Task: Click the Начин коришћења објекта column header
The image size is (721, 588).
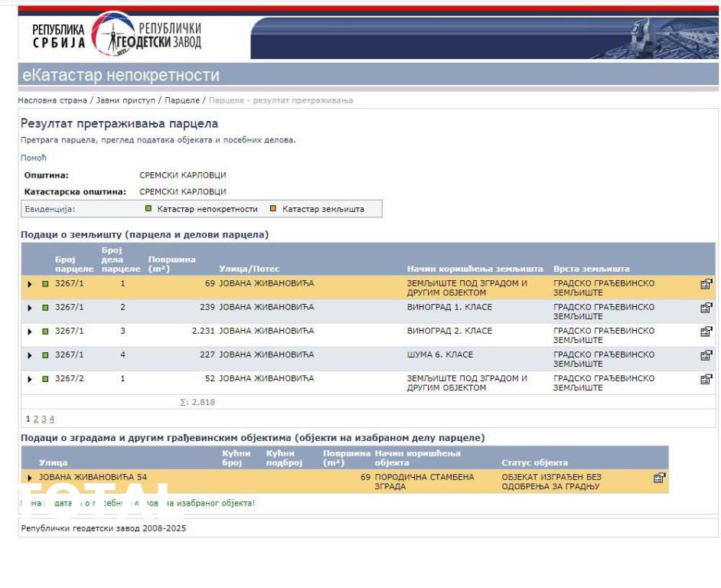Action: click(x=417, y=459)
